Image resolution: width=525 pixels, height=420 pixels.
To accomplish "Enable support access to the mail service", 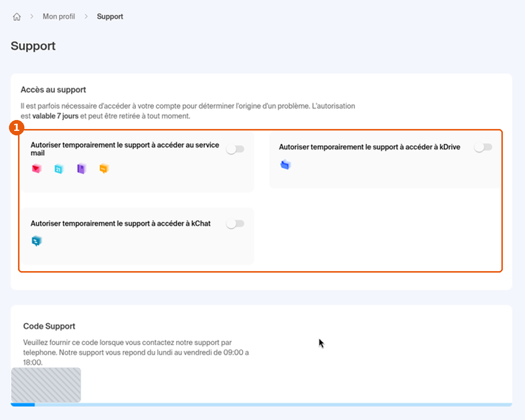I will tap(235, 149).
